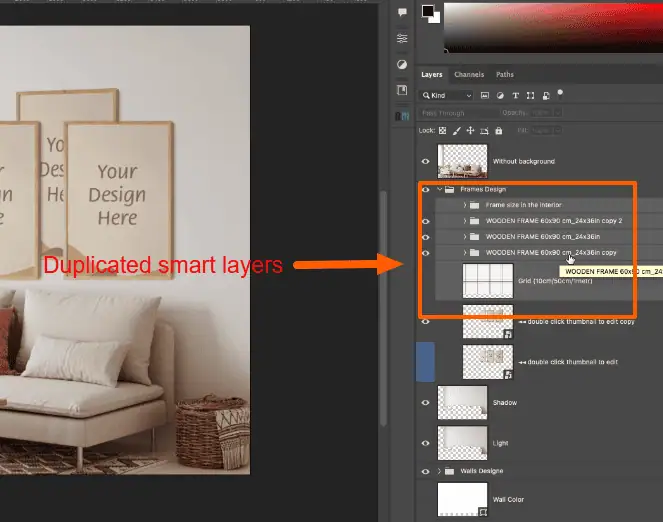Switch to the Channels tab
The height and width of the screenshot is (522, 663).
coord(469,75)
